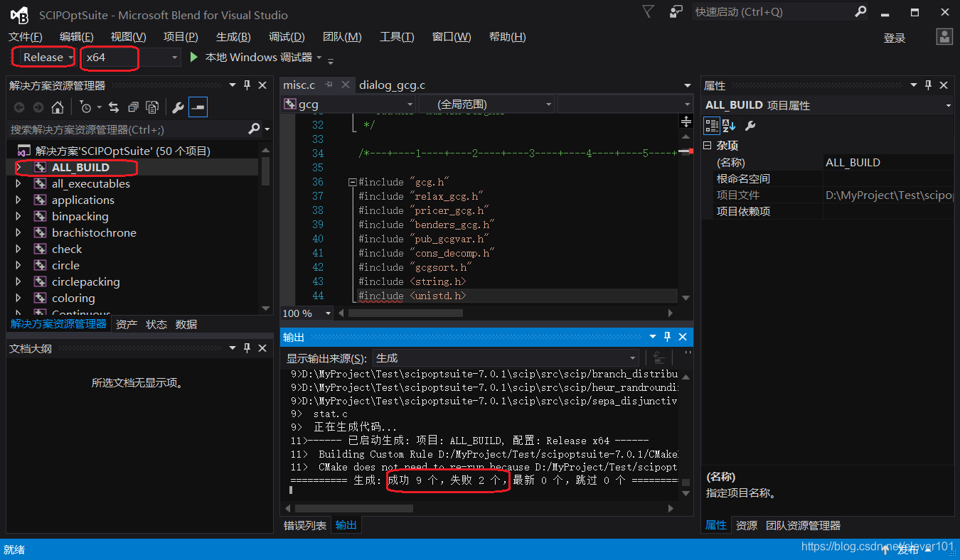Sort properties alphabetically with A-Z icon
This screenshot has height=560, width=960.
coord(728,126)
